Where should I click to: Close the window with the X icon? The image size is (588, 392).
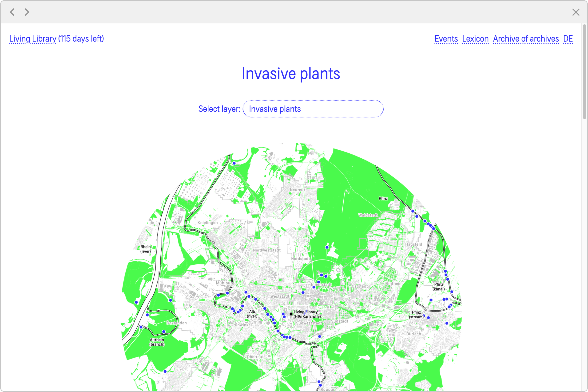tap(576, 12)
